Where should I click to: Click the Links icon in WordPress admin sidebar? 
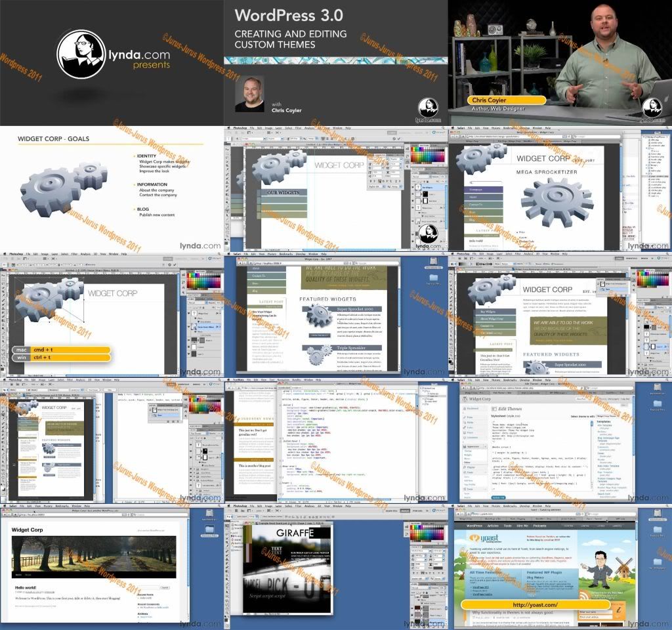click(x=464, y=427)
